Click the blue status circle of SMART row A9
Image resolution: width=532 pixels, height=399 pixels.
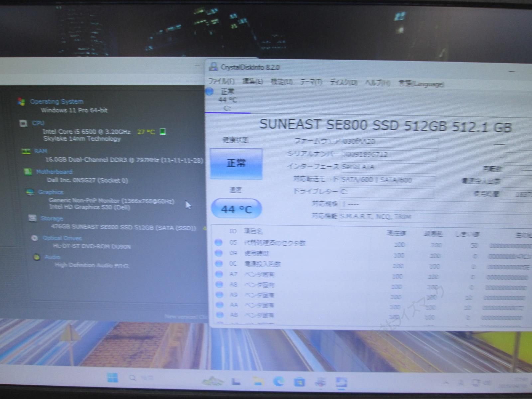click(219, 295)
